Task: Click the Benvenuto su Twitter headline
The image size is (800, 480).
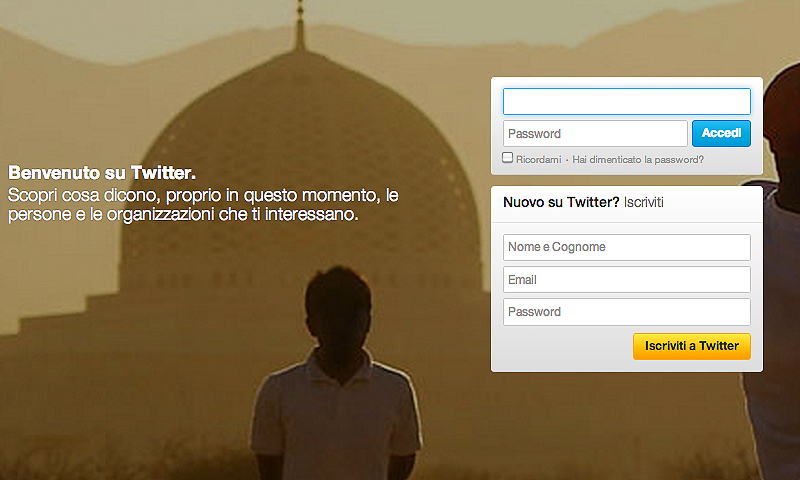Action: [x=102, y=173]
